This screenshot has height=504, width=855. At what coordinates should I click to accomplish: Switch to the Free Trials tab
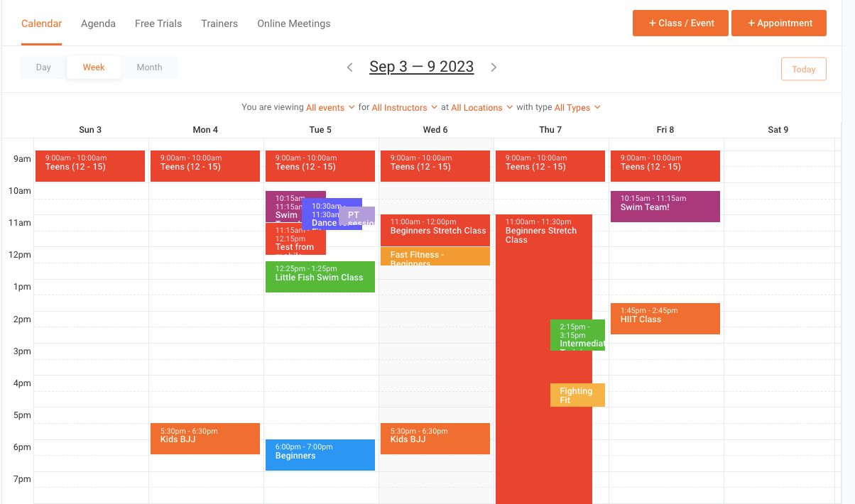pyautogui.click(x=158, y=23)
